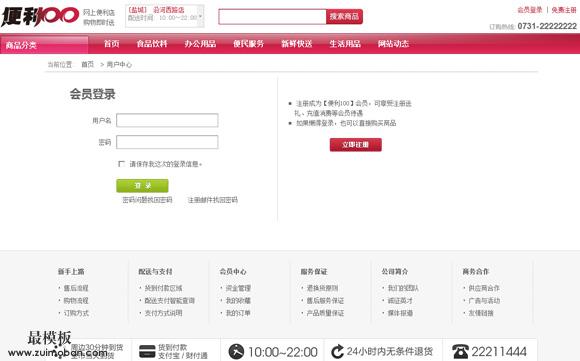The image size is (580, 361).
Task: Go to 首页 in the navigation bar
Action: point(111,44)
